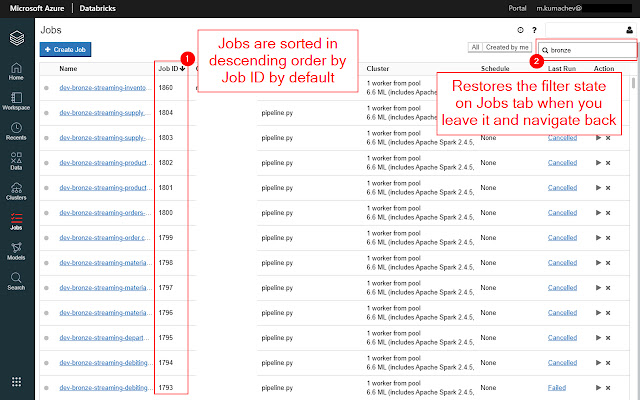Image resolution: width=640 pixels, height=400 pixels.
Task: Delete job 1803 with X icon
Action: (608, 138)
